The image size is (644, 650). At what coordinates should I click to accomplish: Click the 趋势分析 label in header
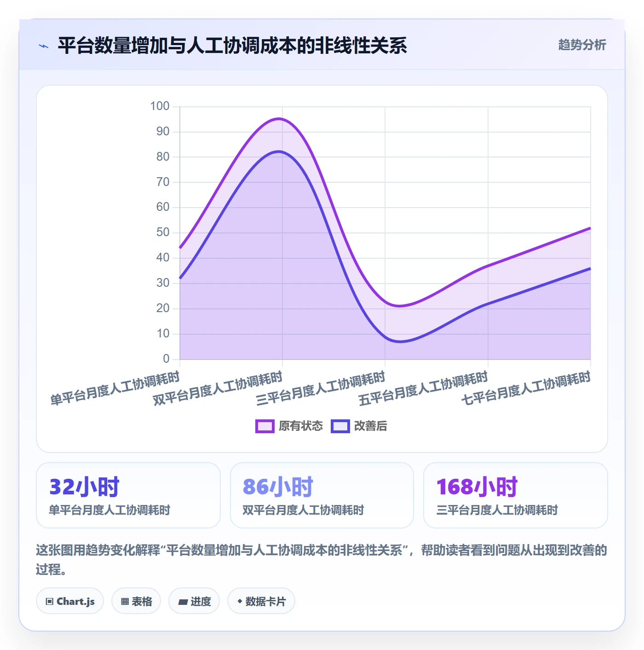coord(582,45)
